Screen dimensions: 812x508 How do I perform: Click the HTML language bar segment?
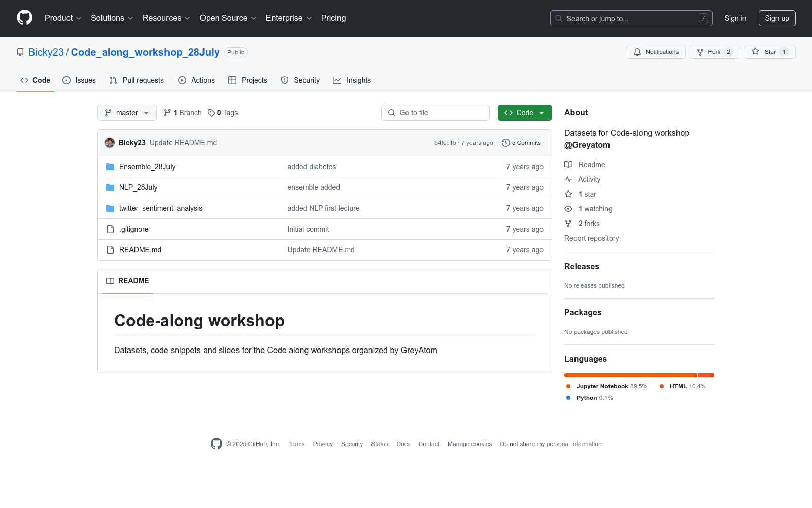click(706, 375)
